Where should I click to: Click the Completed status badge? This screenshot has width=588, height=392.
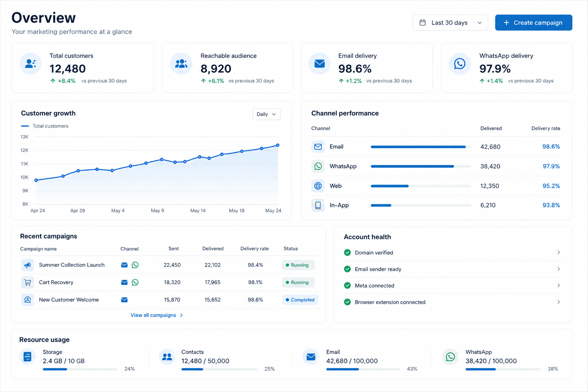[x=300, y=300]
